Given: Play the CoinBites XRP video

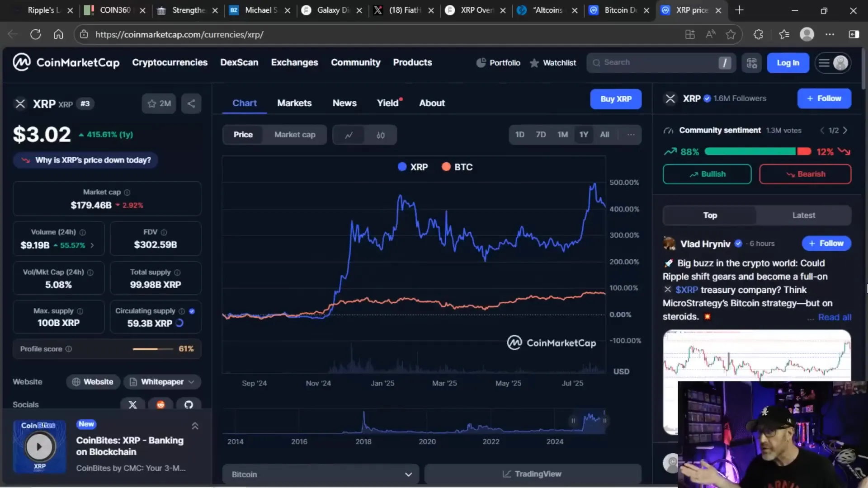Looking at the screenshot, I should (x=39, y=446).
